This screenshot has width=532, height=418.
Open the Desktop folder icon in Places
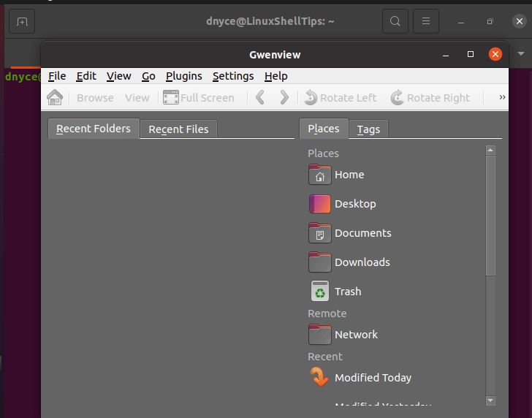[x=319, y=204]
